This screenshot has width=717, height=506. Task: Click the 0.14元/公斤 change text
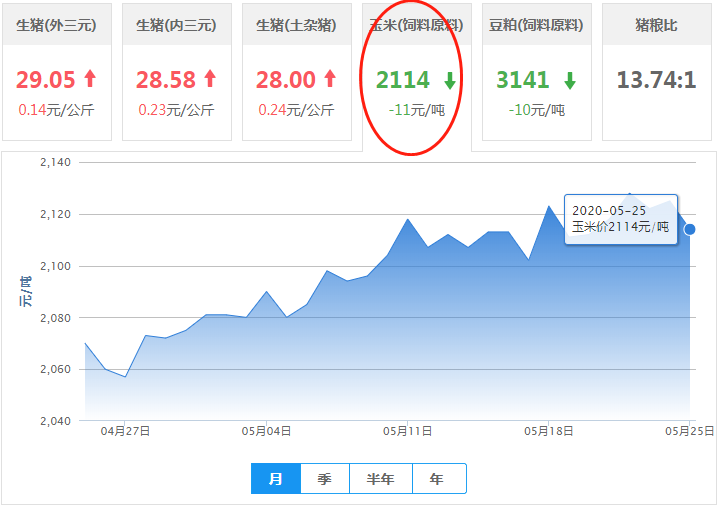(56, 110)
